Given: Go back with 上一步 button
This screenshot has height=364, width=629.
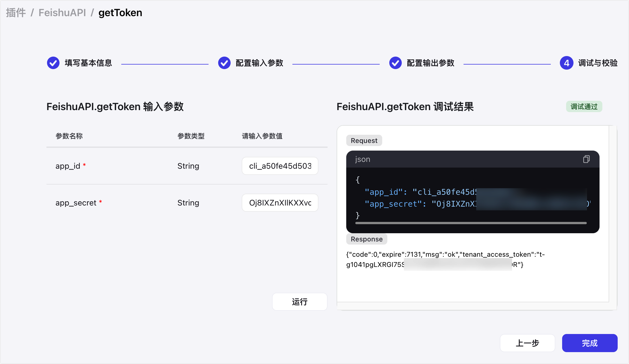Looking at the screenshot, I should [527, 343].
